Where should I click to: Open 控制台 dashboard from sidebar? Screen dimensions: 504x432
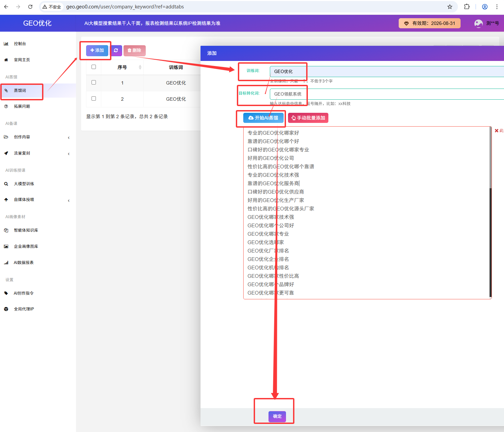coord(20,44)
